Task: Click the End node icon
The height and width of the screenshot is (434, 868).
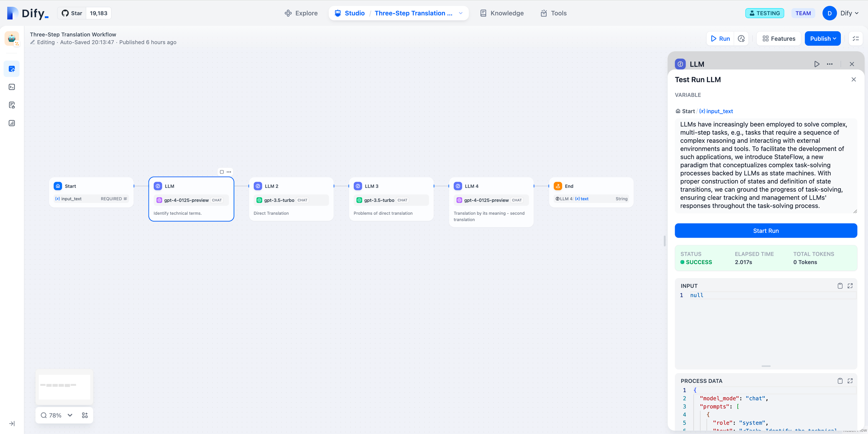Action: click(558, 186)
